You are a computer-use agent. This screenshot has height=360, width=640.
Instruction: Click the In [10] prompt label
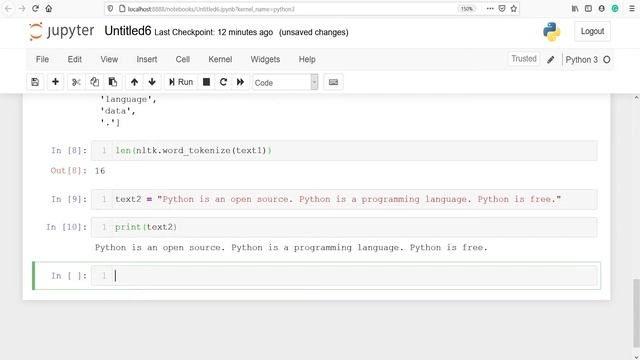point(66,227)
